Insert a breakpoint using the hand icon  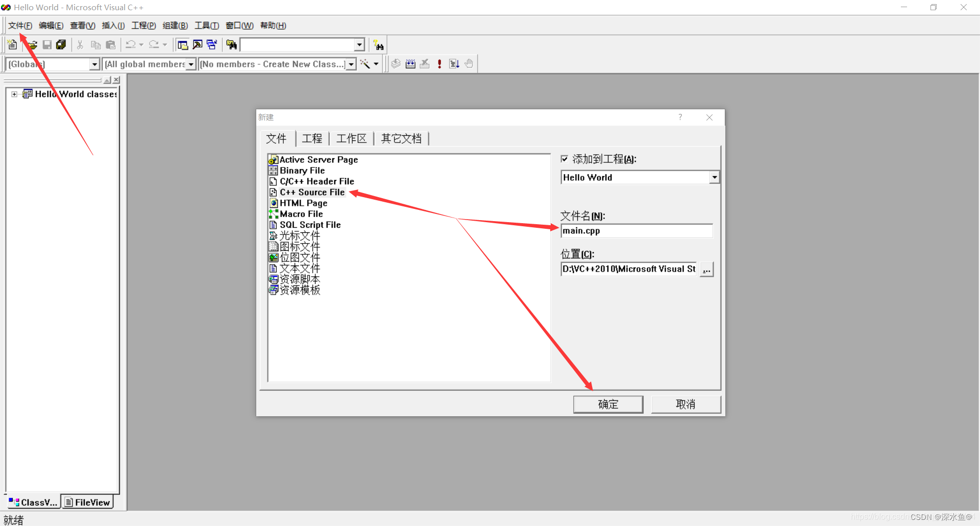[x=469, y=63]
